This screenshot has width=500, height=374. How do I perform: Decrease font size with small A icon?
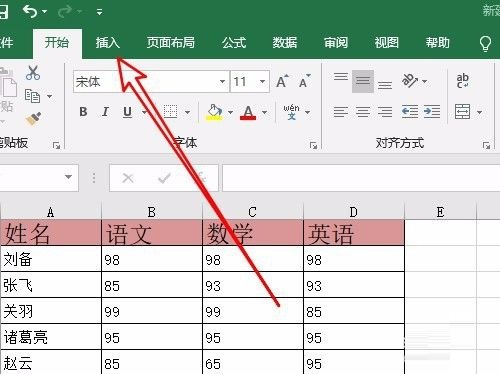click(304, 81)
